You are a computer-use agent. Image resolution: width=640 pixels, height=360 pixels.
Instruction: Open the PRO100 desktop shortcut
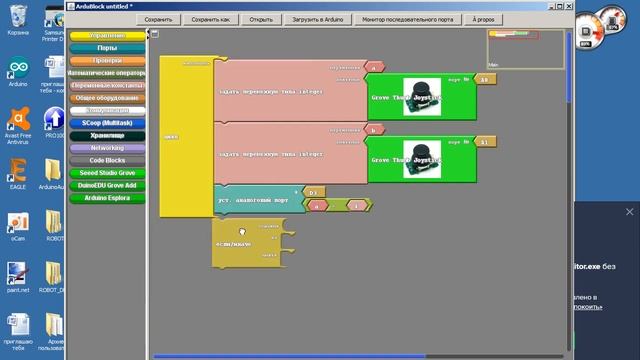tap(54, 122)
